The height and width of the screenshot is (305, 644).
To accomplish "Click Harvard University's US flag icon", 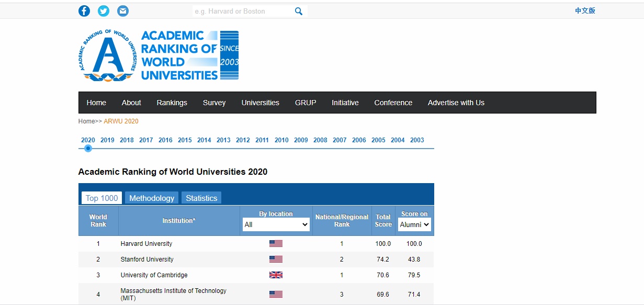I will 276,244.
